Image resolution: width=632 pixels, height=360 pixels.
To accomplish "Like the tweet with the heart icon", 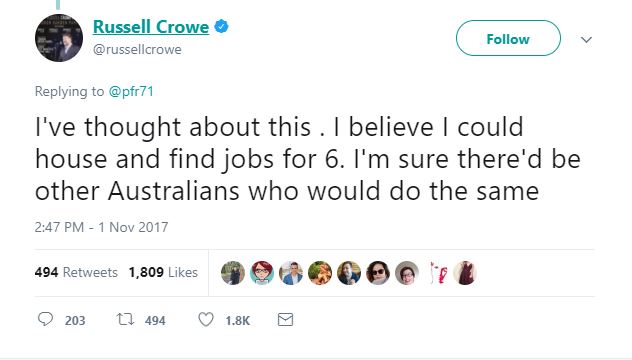I will click(x=206, y=320).
